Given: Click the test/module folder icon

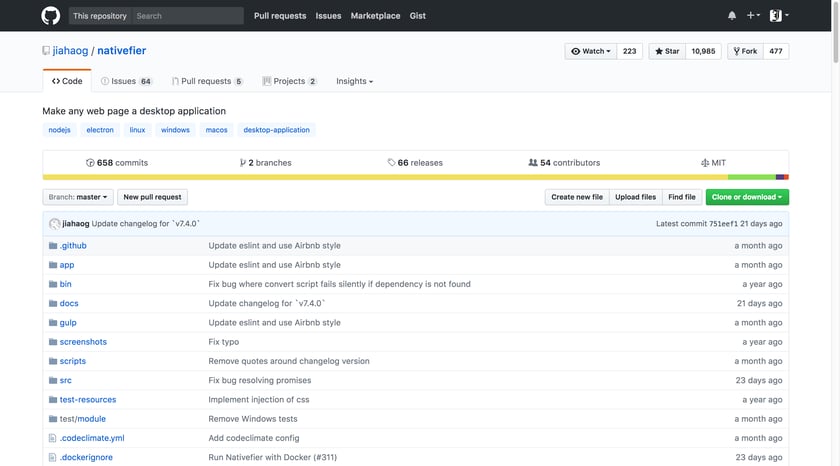Looking at the screenshot, I should point(52,419).
